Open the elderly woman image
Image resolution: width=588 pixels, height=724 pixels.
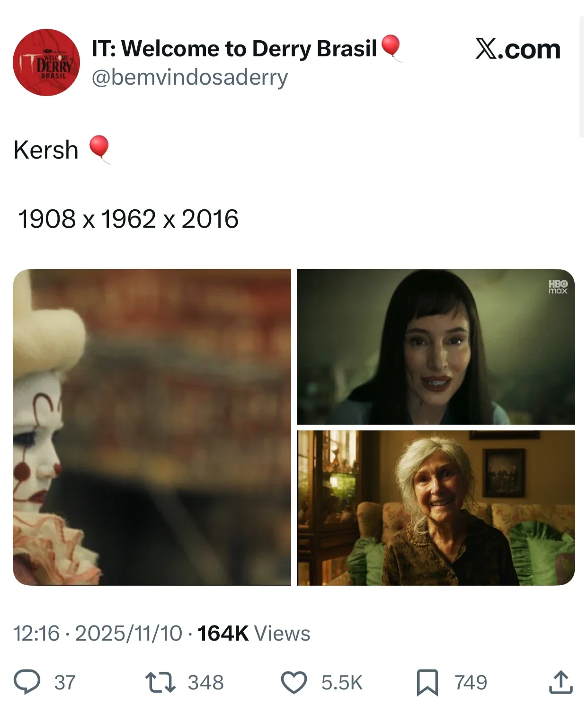(x=436, y=508)
